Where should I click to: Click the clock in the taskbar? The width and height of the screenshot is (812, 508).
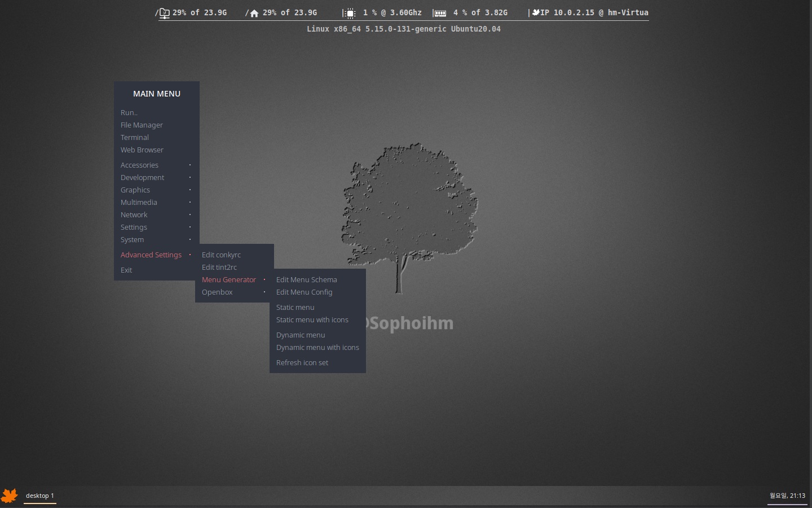point(787,496)
